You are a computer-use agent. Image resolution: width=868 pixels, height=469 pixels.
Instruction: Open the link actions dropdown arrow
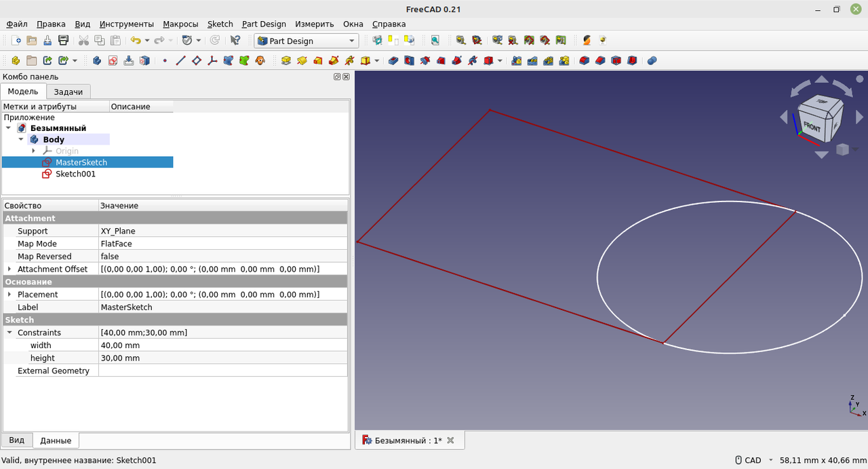[75, 60]
